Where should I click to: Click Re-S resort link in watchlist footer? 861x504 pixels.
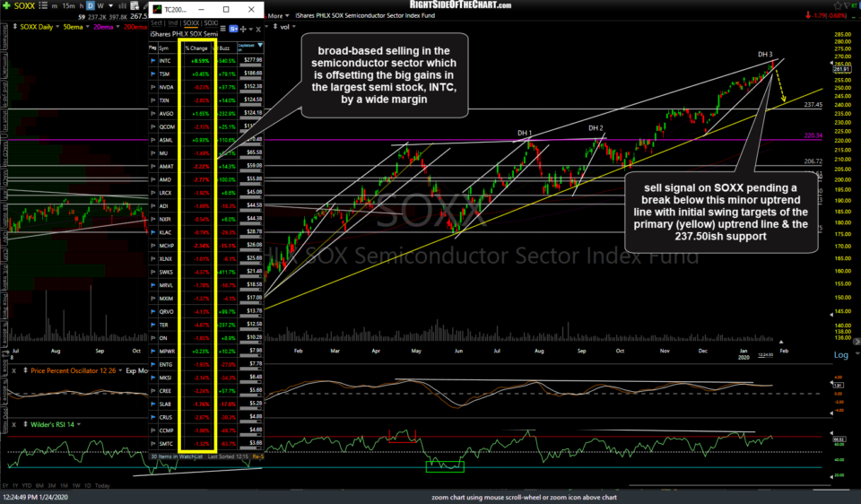tap(257, 456)
